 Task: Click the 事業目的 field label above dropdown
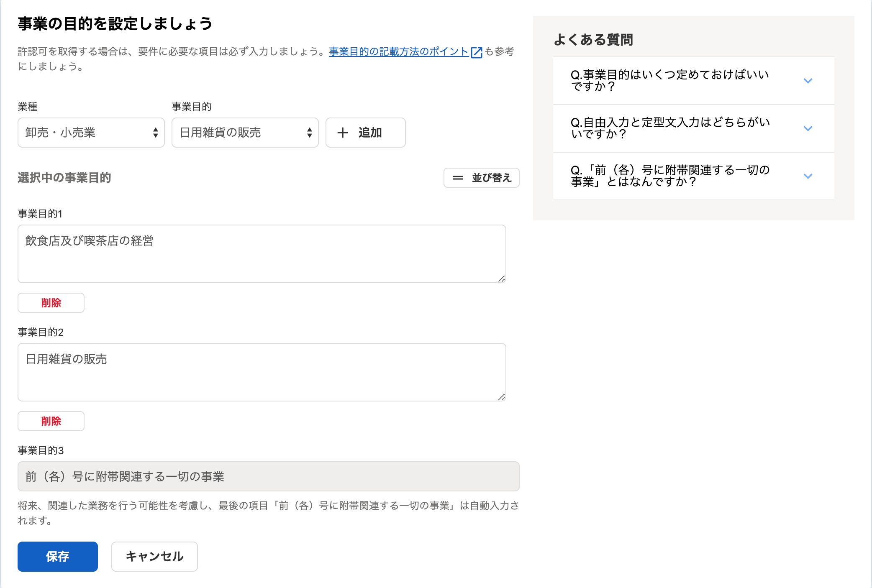[x=192, y=107]
